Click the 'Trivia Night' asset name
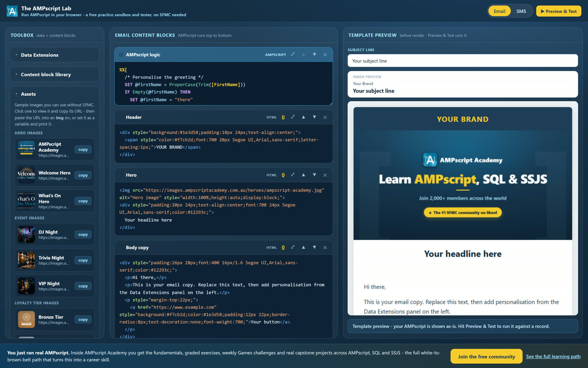Image resolution: width=588 pixels, height=368 pixels. click(51, 258)
